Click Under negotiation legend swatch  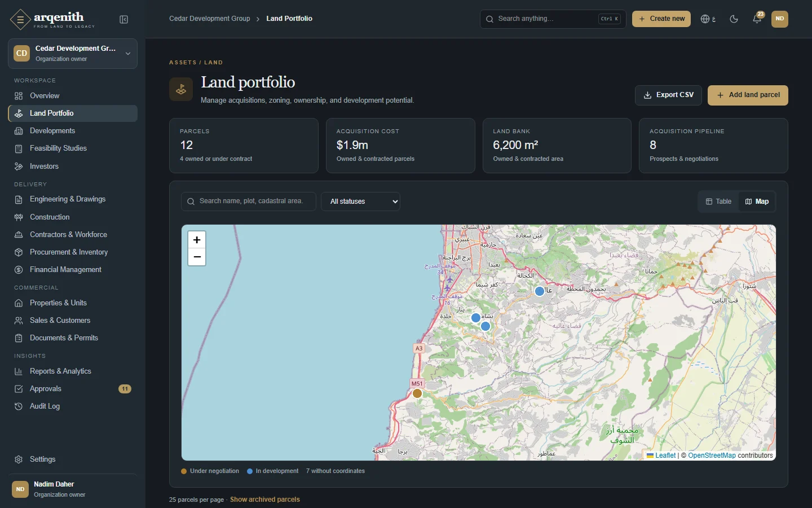coord(184,471)
